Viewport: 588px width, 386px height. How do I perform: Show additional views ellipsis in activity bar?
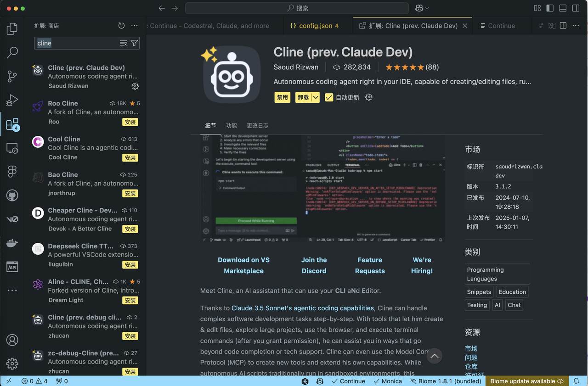pyautogui.click(x=12, y=290)
